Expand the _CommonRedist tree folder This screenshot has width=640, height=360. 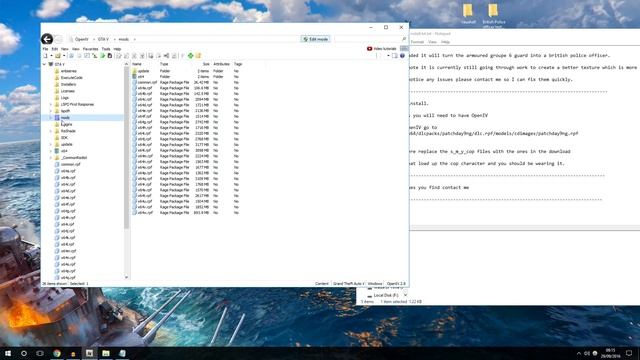[51, 158]
